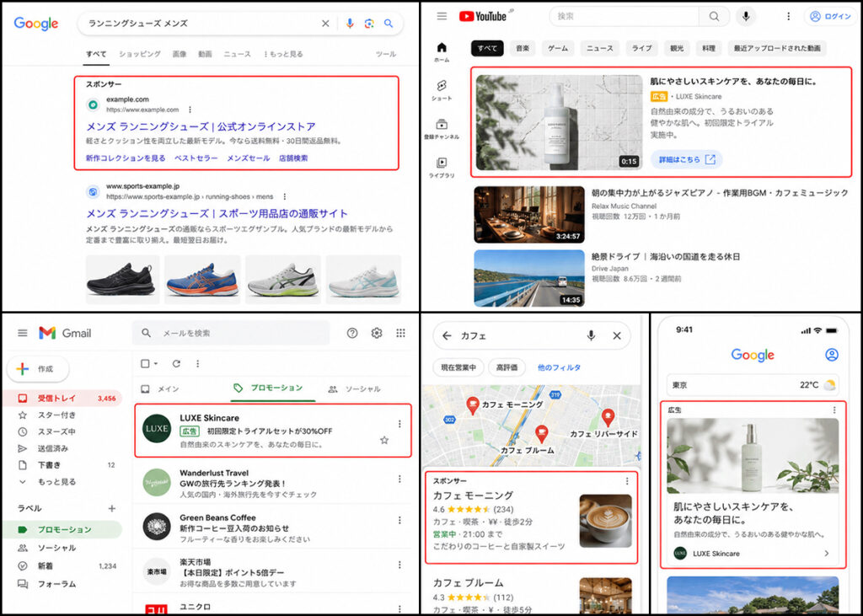Star the LUXE Skincare email
The image size is (863, 616).
384,440
